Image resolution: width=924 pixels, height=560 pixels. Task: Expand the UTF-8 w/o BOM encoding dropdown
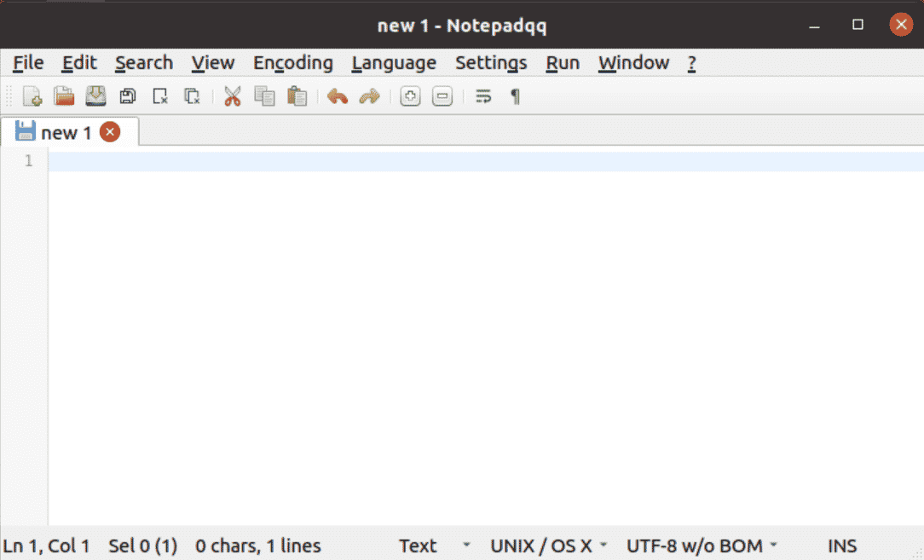tap(702, 546)
